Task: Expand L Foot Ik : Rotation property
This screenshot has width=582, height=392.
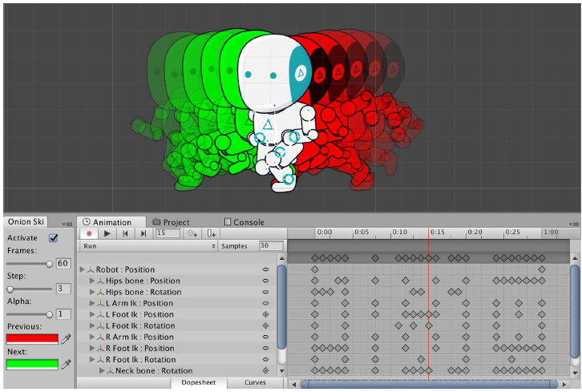Action: [92, 326]
